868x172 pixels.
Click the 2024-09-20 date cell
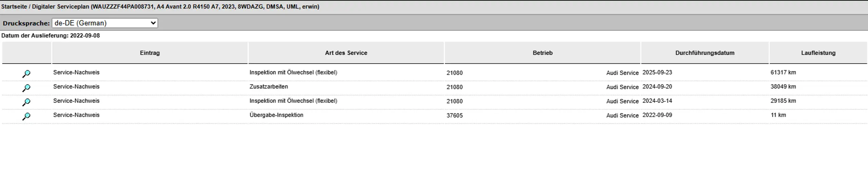[x=657, y=87]
